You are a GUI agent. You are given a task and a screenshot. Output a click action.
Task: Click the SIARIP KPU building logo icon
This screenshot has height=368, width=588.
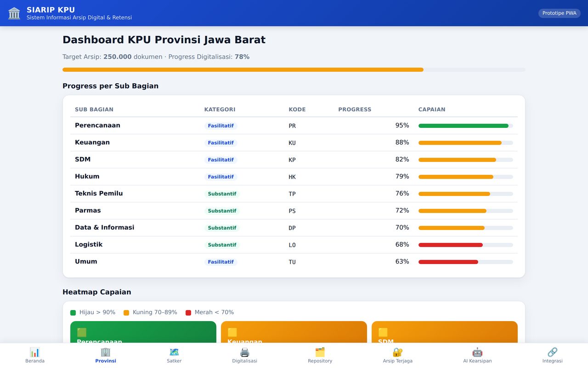(x=14, y=13)
